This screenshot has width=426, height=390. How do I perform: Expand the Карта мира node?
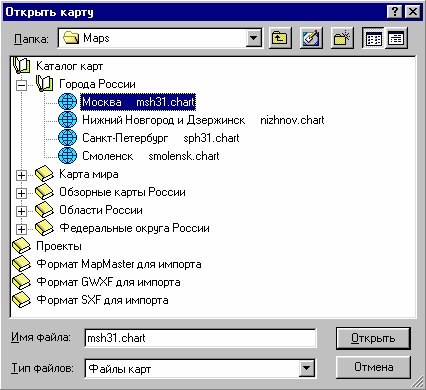click(21, 175)
